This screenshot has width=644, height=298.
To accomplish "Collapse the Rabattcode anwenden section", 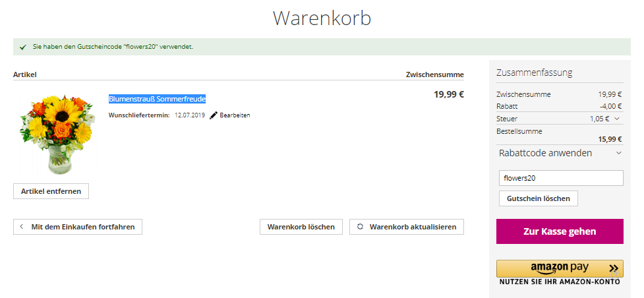I will [x=618, y=153].
